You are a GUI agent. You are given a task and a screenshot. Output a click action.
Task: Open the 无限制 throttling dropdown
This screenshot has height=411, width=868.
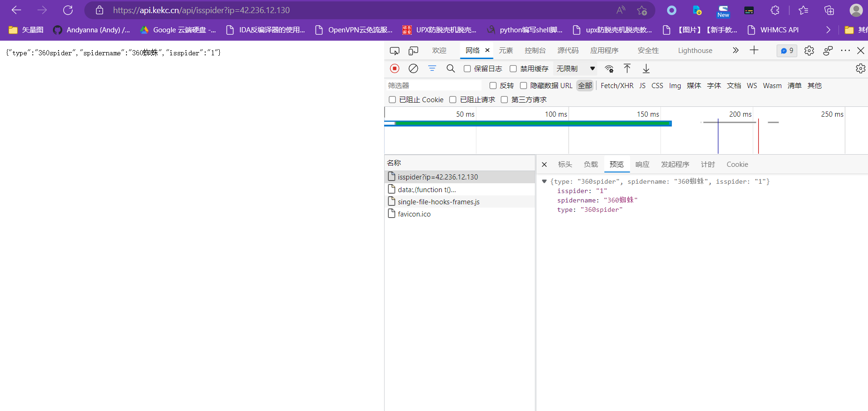click(575, 69)
